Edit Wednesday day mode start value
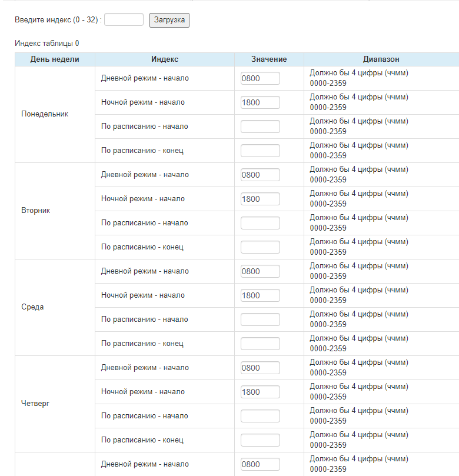This screenshot has width=459, height=476. pyautogui.click(x=260, y=271)
